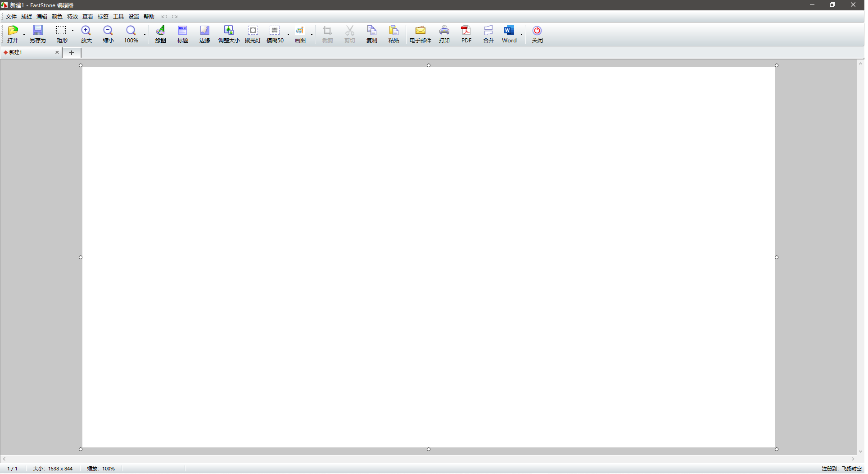The height and width of the screenshot is (474, 868).
Task: Click the 大小: 1538 x 844 status text
Action: pos(53,469)
